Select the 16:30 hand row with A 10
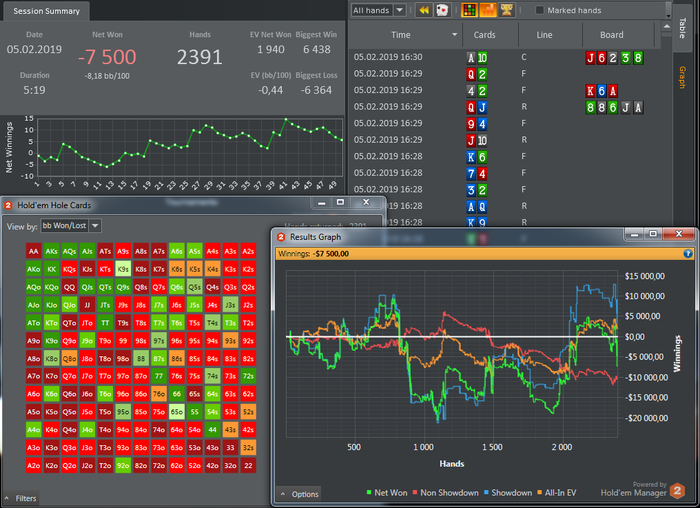The height and width of the screenshot is (508, 700). (504, 57)
